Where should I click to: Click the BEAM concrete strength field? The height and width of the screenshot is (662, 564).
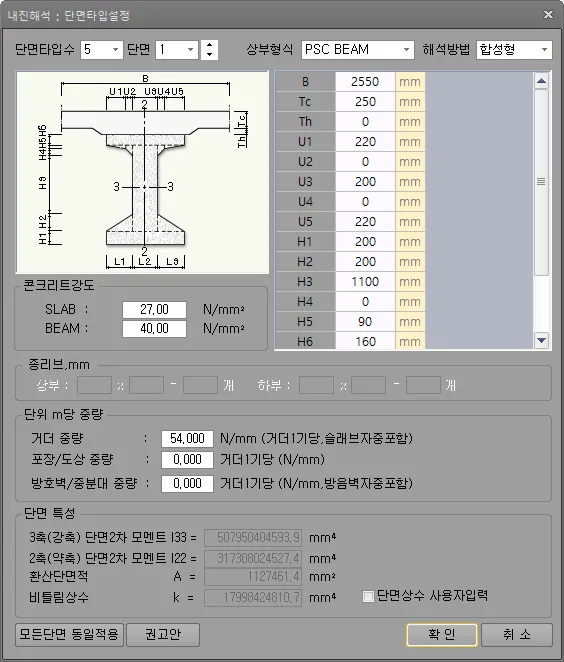tap(154, 328)
